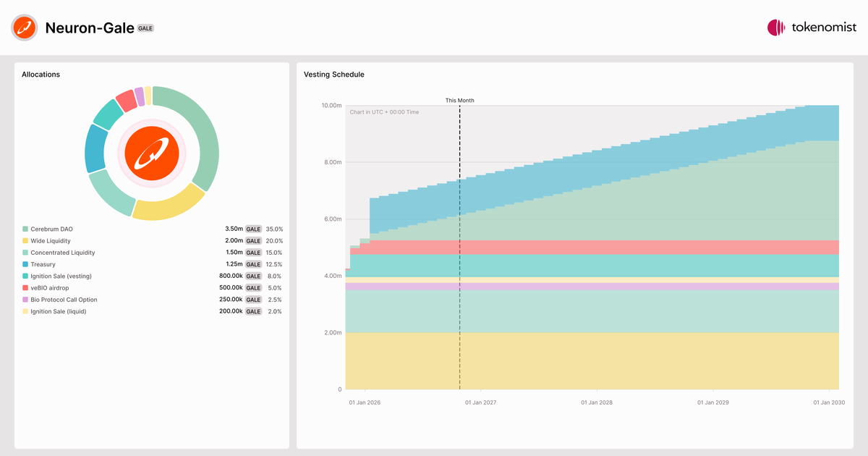This screenshot has height=456, width=868.
Task: Click the 800.00k allocation amount
Action: click(231, 276)
